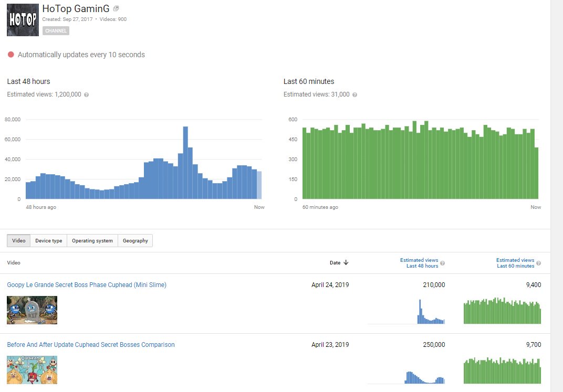The width and height of the screenshot is (563, 392).
Task: Click the '60 minutes ago' axis label
Action: (320, 207)
